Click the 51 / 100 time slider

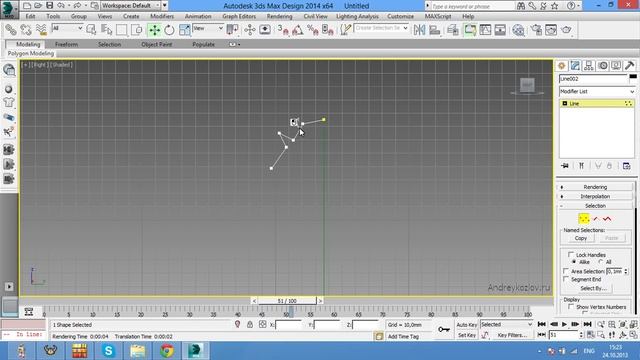click(x=287, y=301)
